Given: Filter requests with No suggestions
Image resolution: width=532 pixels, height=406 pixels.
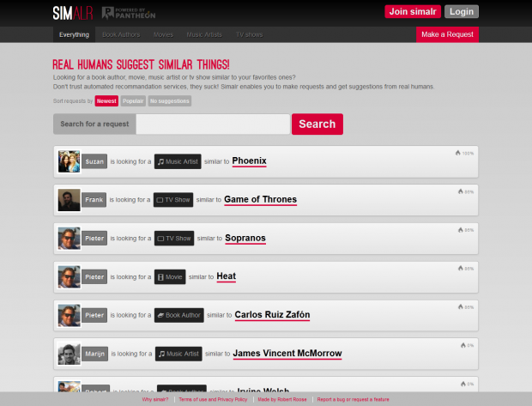Looking at the screenshot, I should pyautogui.click(x=170, y=100).
